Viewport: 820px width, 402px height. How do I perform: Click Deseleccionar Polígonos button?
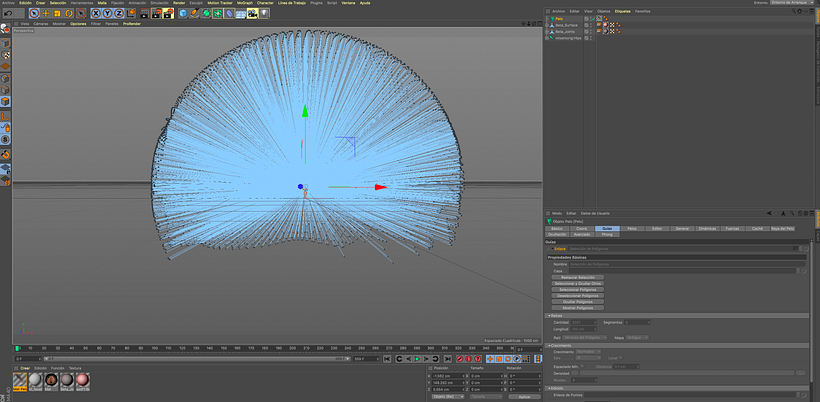(578, 295)
